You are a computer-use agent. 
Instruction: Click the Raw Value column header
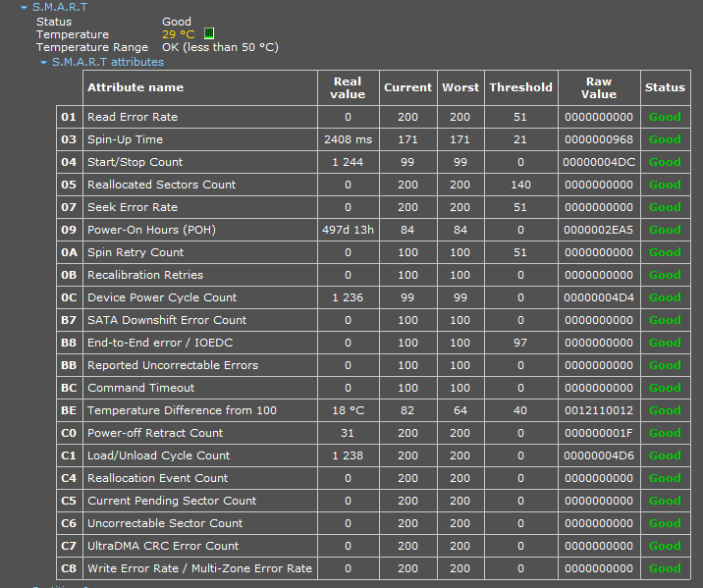point(598,87)
